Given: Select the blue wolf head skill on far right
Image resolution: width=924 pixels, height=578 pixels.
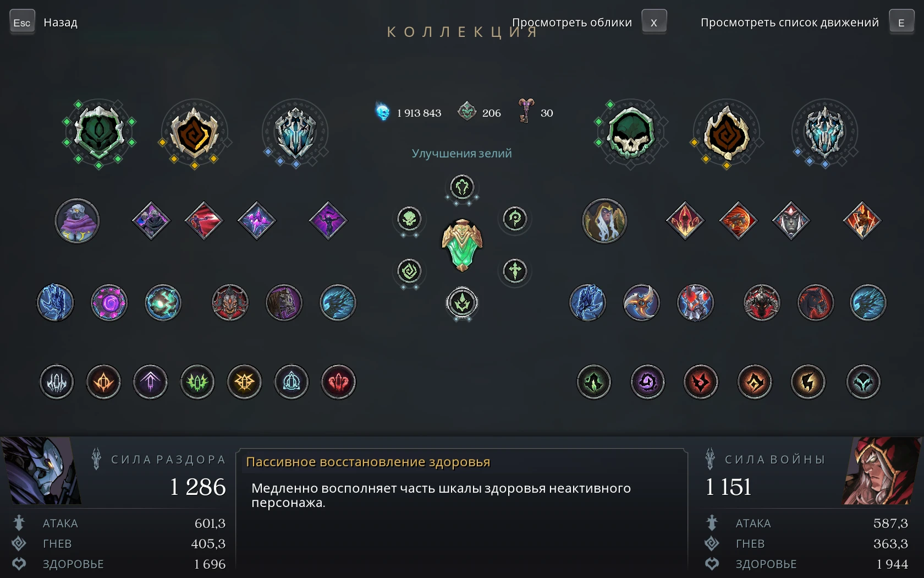Looking at the screenshot, I should [868, 302].
